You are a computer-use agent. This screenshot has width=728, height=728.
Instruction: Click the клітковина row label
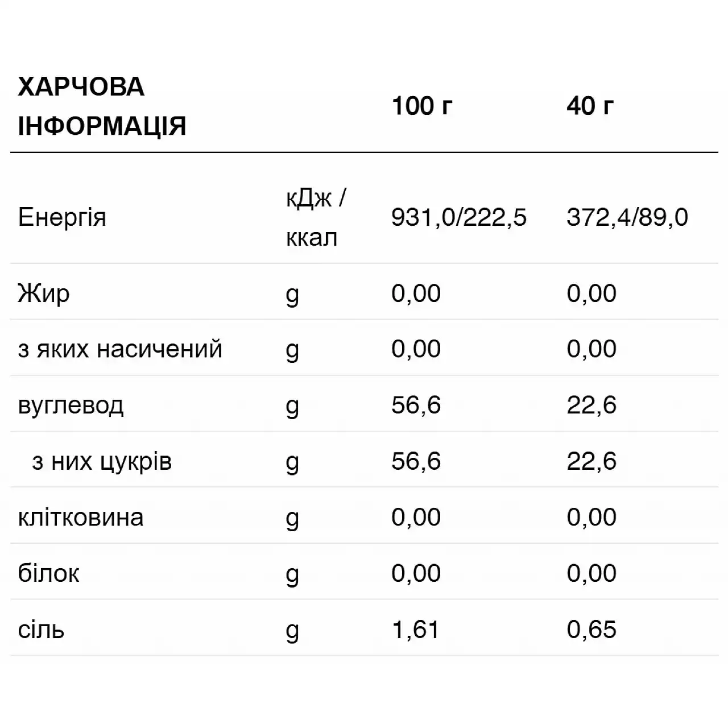click(81, 518)
